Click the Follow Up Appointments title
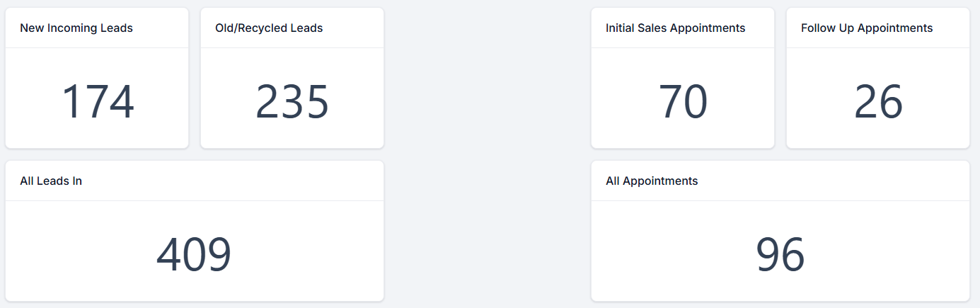Image resolution: width=980 pixels, height=308 pixels. [x=867, y=28]
